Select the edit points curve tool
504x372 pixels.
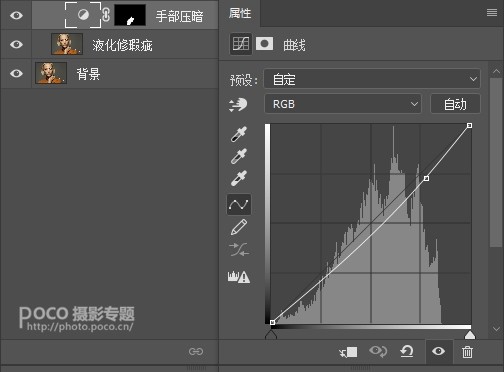click(239, 204)
